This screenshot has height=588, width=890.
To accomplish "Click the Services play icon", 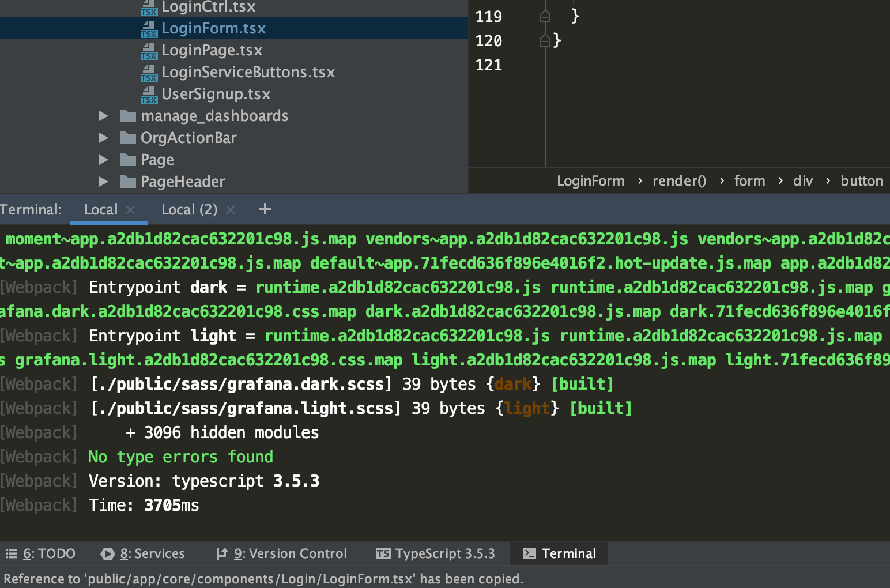I will click(x=107, y=554).
